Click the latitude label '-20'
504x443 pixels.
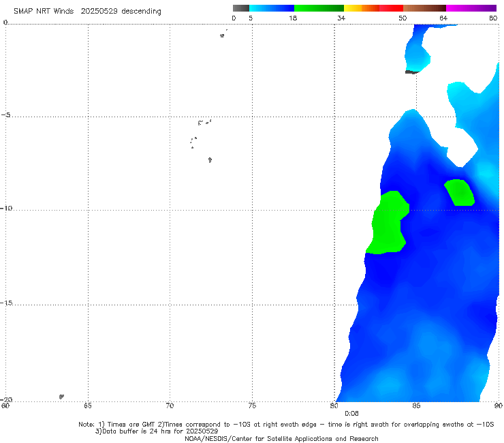[6, 399]
